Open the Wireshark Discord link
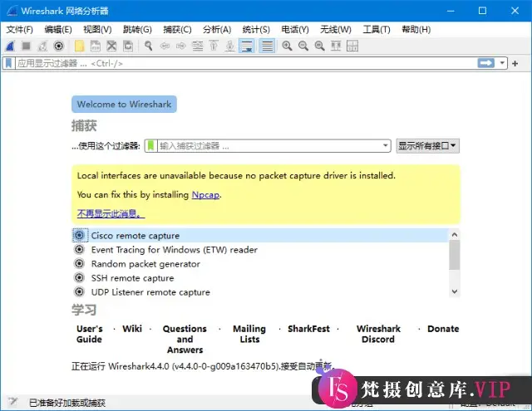Image resolution: width=532 pixels, height=411 pixels. tap(378, 334)
